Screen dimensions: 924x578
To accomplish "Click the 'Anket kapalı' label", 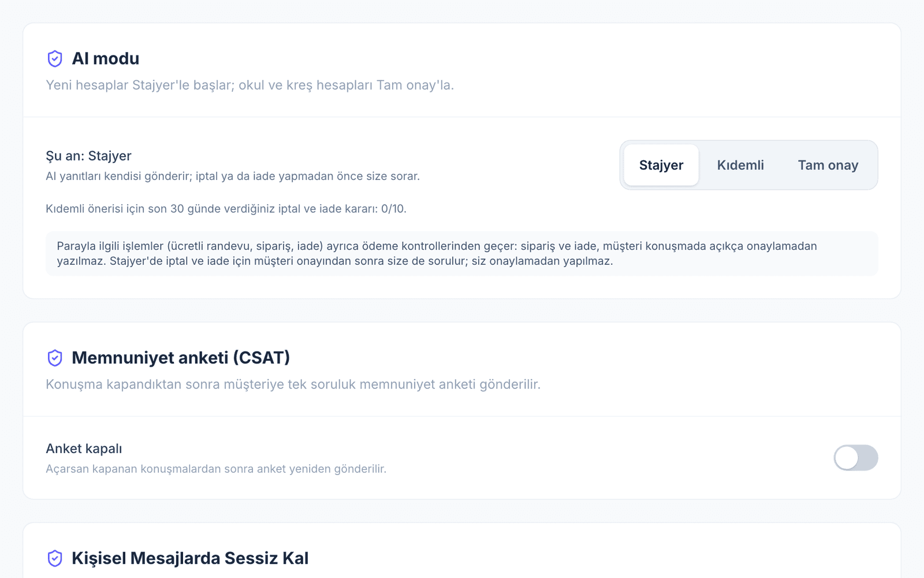I will point(84,449).
